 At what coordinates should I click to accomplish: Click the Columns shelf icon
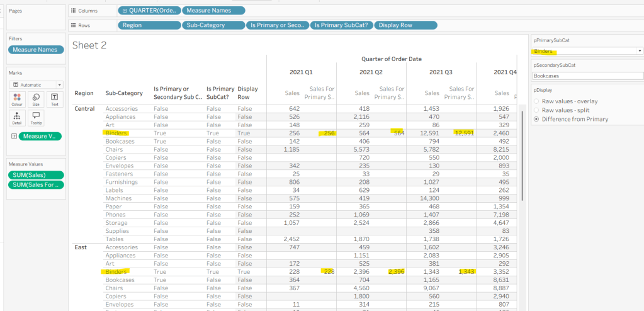[74, 11]
